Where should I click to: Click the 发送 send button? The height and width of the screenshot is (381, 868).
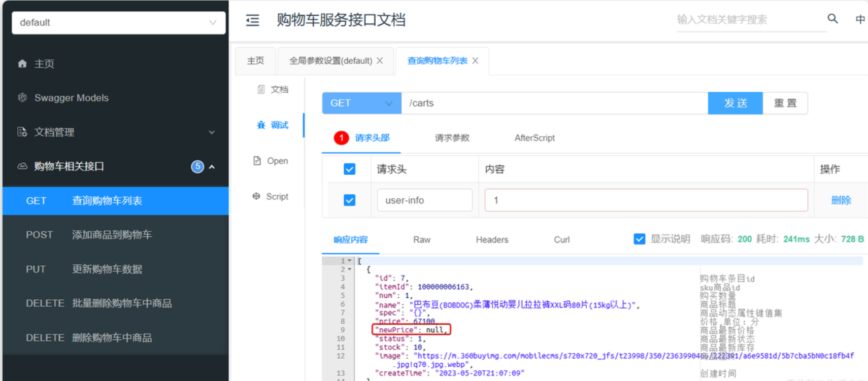click(x=735, y=103)
